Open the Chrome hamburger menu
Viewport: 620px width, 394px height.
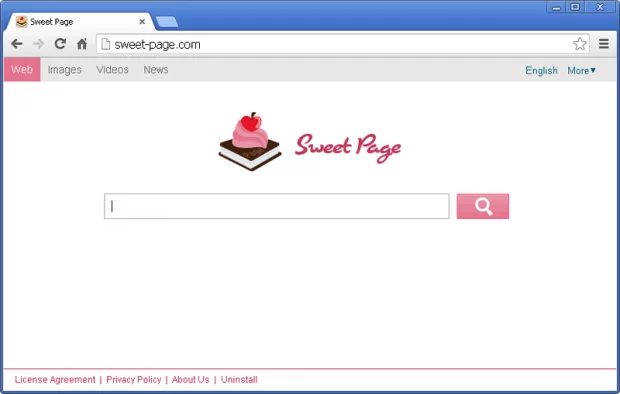coord(603,44)
